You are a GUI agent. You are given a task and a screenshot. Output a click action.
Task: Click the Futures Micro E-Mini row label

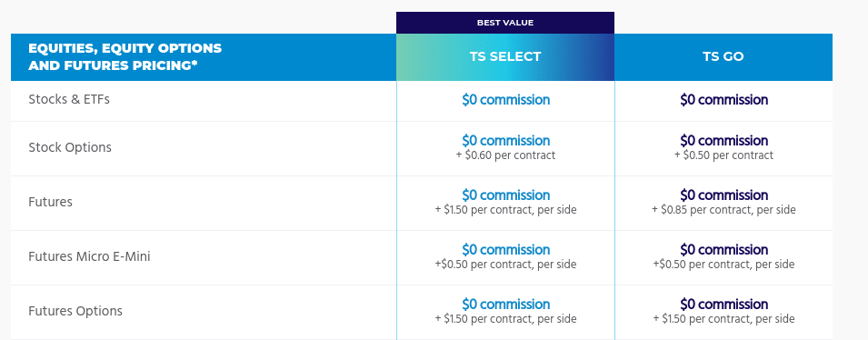(89, 256)
